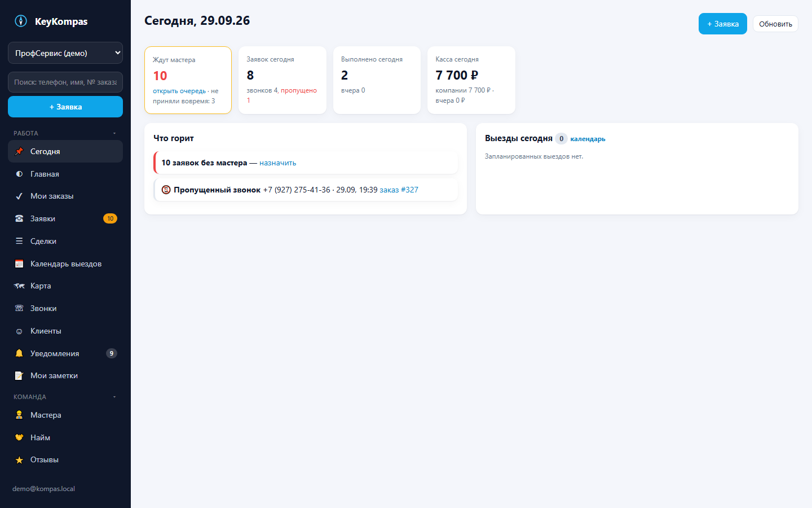Open Сделки in the sidebar
This screenshot has width=812, height=508.
pos(65,241)
